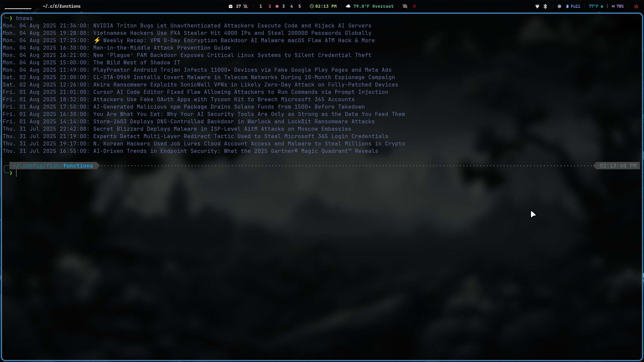
Task: Open system settings via the gear icon
Action: [x=559, y=6]
